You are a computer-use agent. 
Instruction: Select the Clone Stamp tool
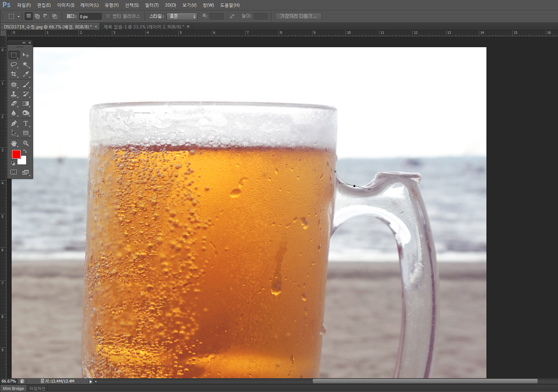click(14, 94)
